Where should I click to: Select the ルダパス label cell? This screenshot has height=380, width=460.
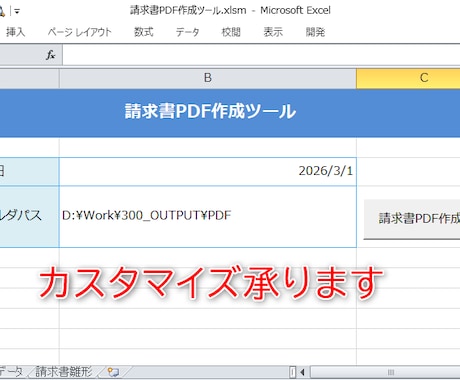click(30, 217)
